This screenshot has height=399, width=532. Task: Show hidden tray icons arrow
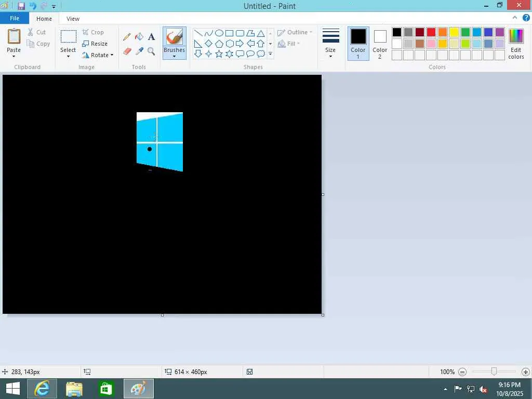point(445,389)
